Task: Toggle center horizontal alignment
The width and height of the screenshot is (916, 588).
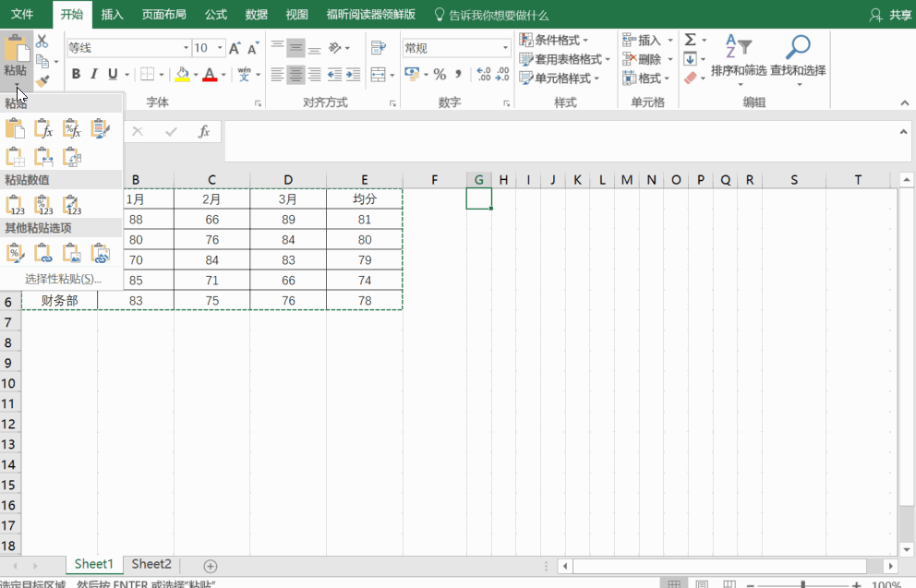Action: coord(295,75)
